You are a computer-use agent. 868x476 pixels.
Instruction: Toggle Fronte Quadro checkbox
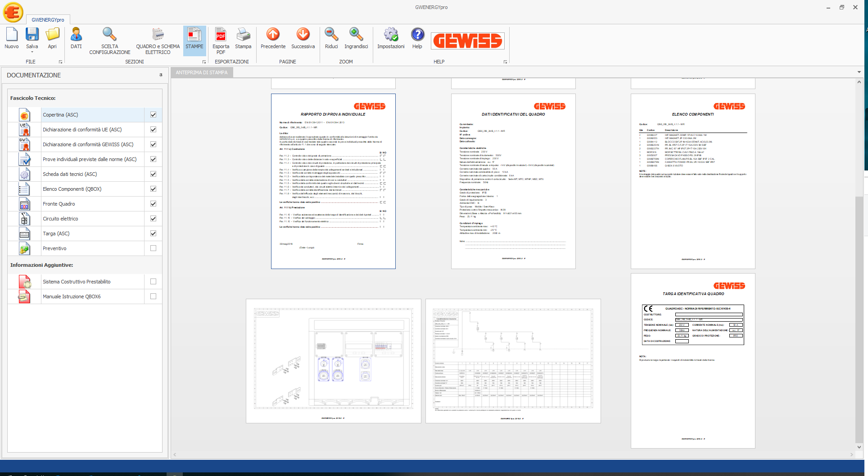153,204
